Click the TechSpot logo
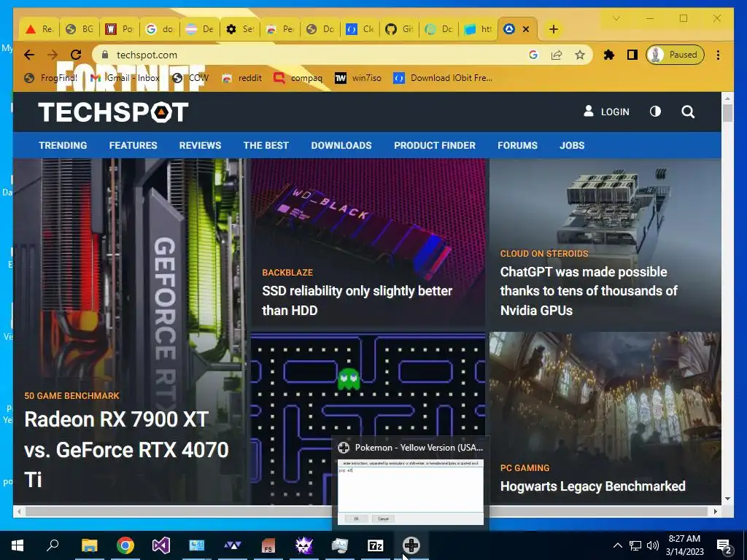 coord(113,112)
